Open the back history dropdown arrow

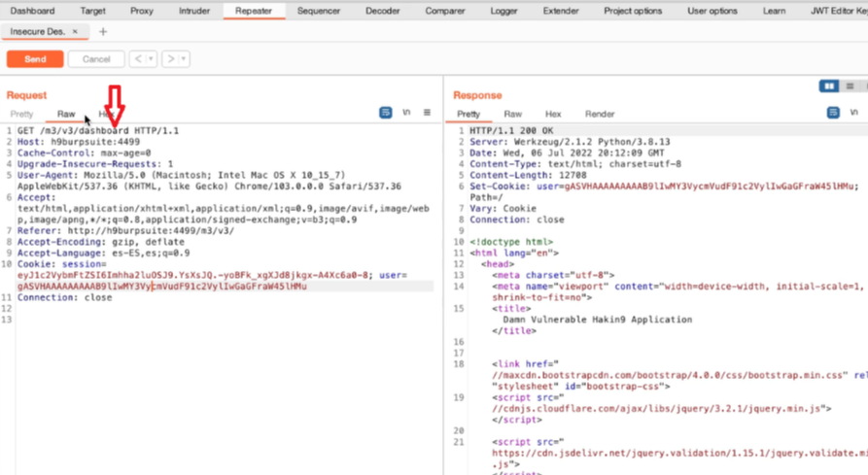[x=151, y=58]
